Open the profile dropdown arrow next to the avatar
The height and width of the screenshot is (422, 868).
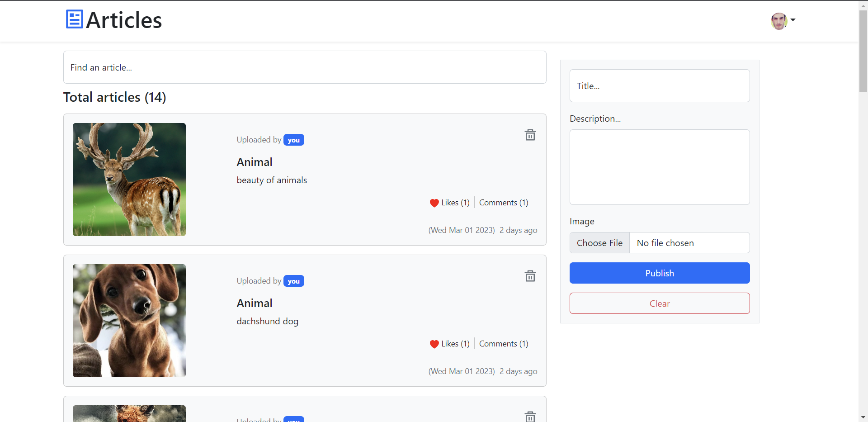[793, 21]
